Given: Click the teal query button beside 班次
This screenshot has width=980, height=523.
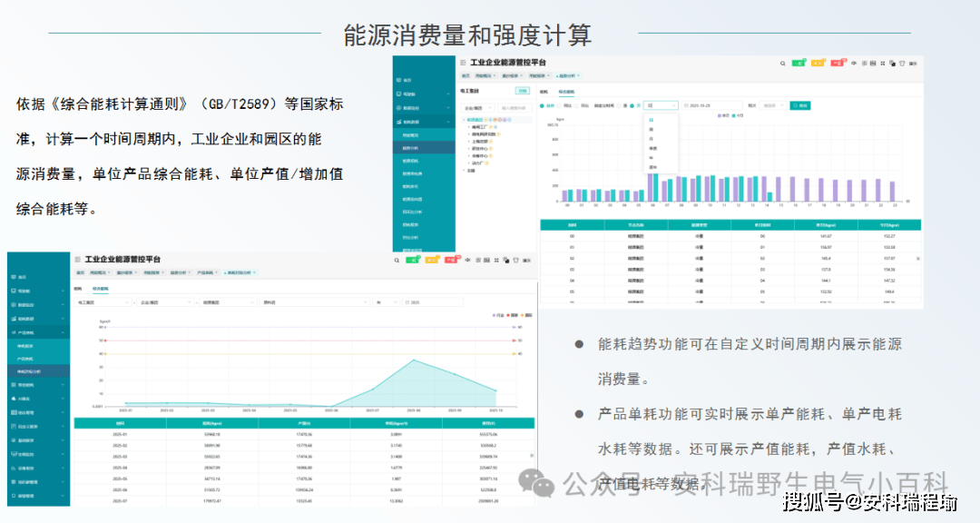Looking at the screenshot, I should pyautogui.click(x=800, y=105).
